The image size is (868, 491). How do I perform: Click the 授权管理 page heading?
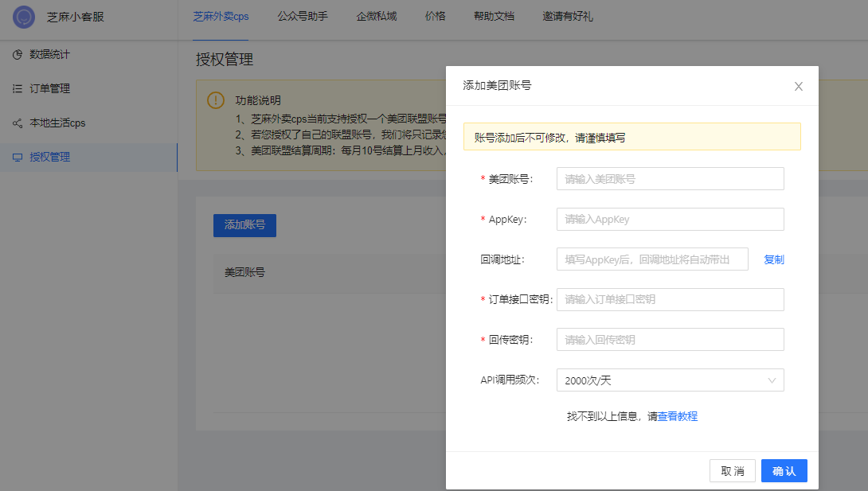pos(225,59)
